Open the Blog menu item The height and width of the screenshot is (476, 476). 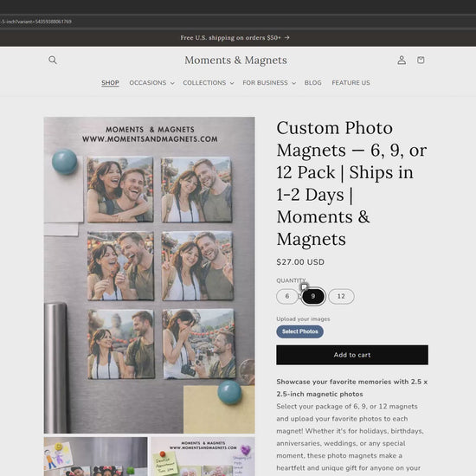(313, 82)
